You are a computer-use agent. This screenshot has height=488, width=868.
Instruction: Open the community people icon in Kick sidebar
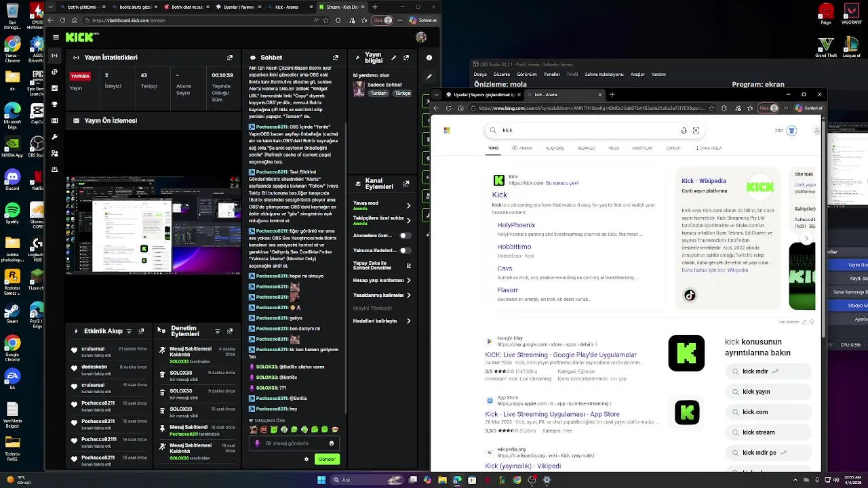pyautogui.click(x=55, y=153)
